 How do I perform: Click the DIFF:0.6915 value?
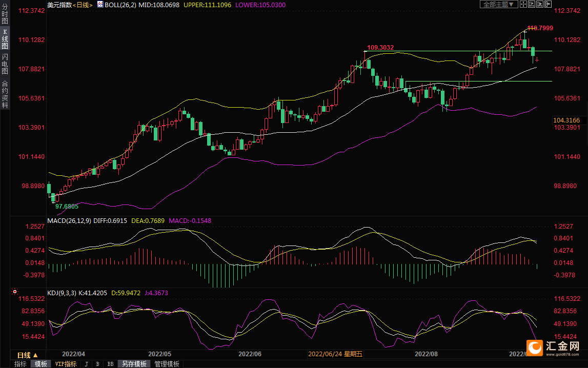click(110, 221)
